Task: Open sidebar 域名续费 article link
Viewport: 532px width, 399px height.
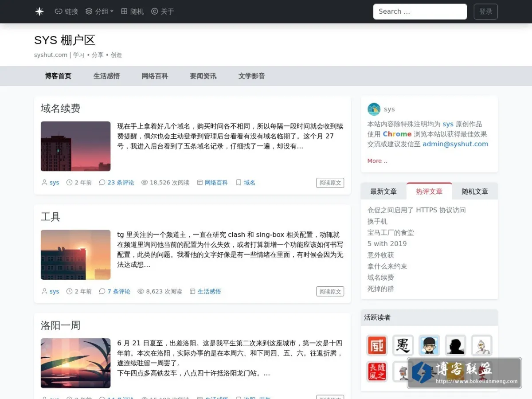Action: (381, 277)
